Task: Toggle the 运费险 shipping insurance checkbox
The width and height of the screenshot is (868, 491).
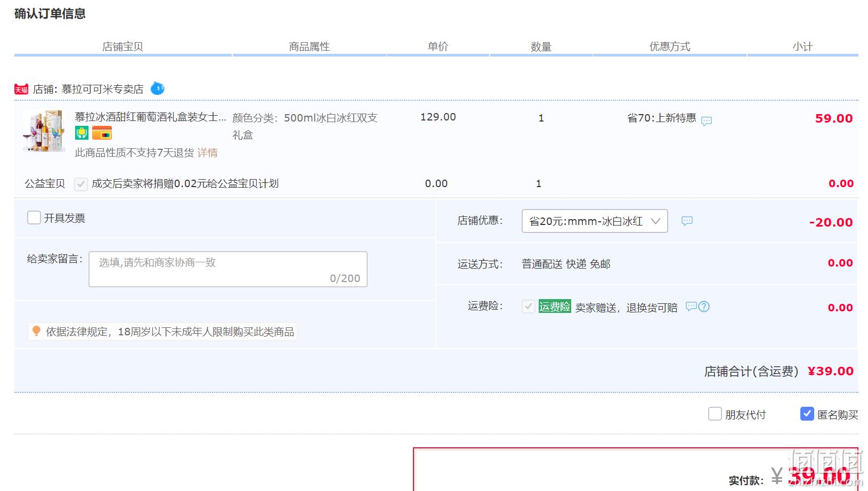Action: 529,307
